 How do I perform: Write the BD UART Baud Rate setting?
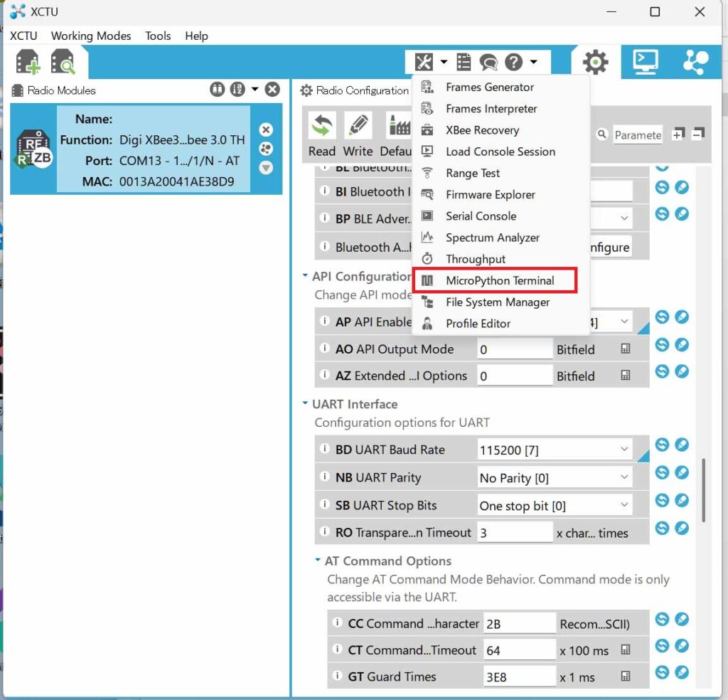coord(682,445)
